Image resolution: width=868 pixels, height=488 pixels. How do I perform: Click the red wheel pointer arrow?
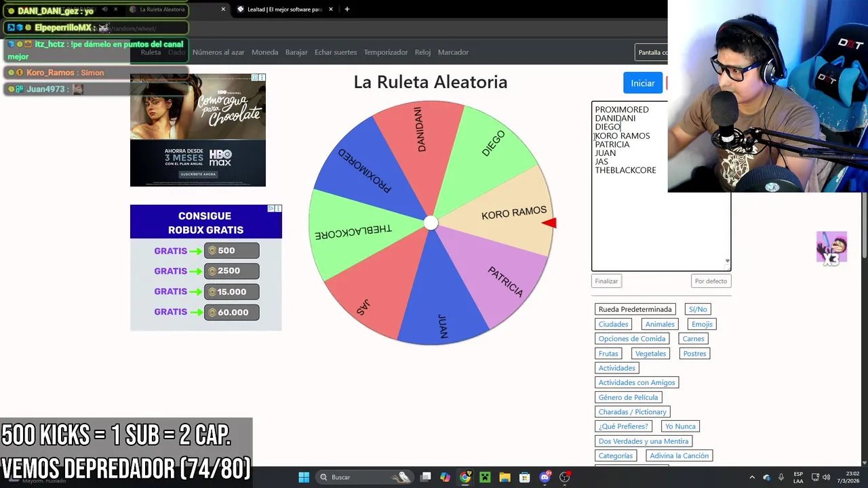click(x=549, y=223)
